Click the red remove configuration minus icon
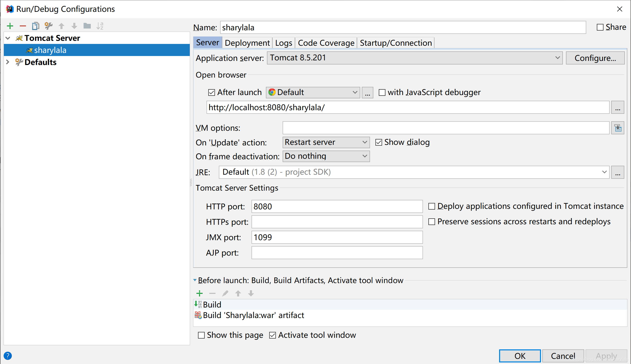This screenshot has width=631, height=364. coord(23,26)
